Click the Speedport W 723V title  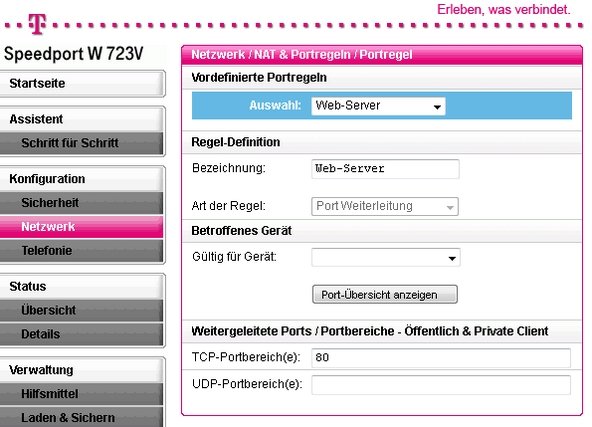pyautogui.click(x=74, y=54)
